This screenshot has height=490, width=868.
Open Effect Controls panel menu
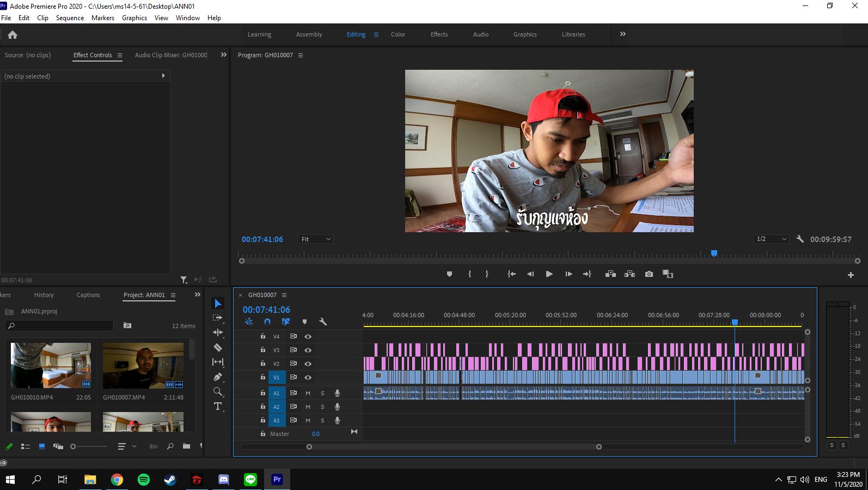[x=120, y=55]
